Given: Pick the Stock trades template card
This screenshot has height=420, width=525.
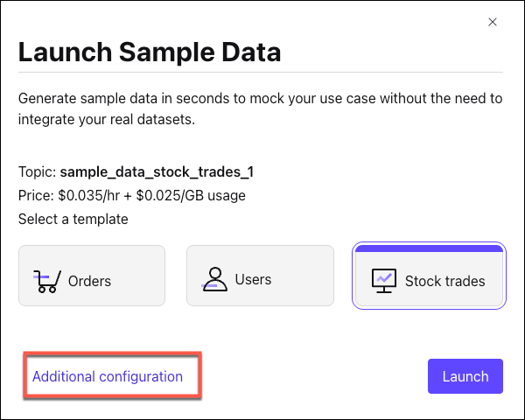Looking at the screenshot, I should pos(428,276).
